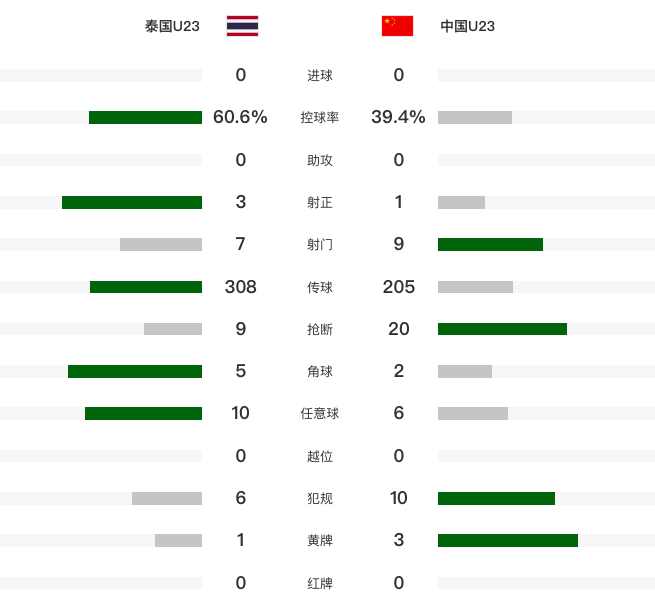Click China's green 抢断 bar
655x609 pixels.
click(502, 329)
